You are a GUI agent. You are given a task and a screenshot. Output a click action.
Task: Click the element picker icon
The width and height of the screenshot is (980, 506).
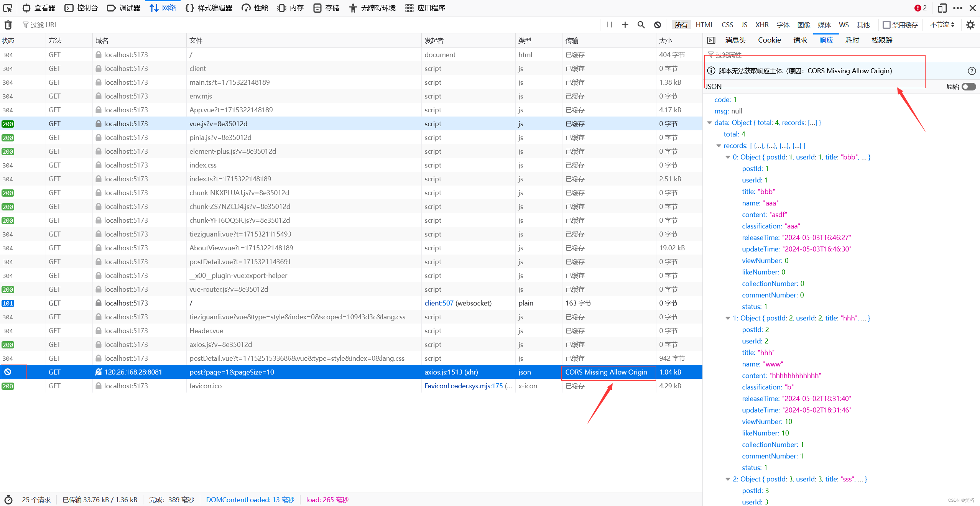tap(8, 8)
